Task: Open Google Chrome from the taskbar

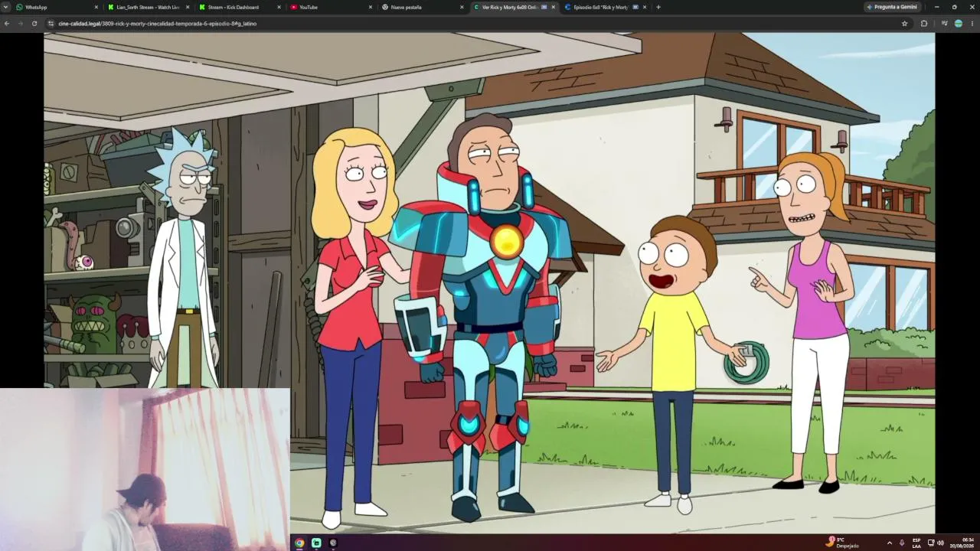Action: pos(299,543)
